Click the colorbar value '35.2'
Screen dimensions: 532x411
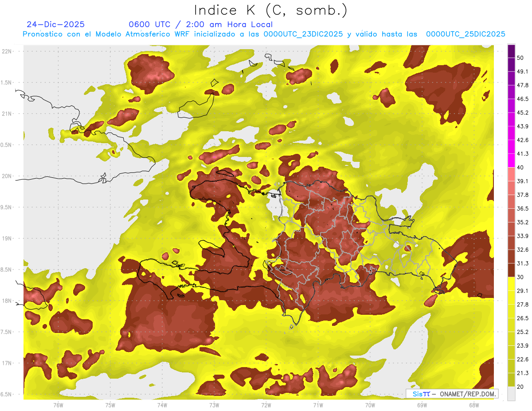click(523, 222)
